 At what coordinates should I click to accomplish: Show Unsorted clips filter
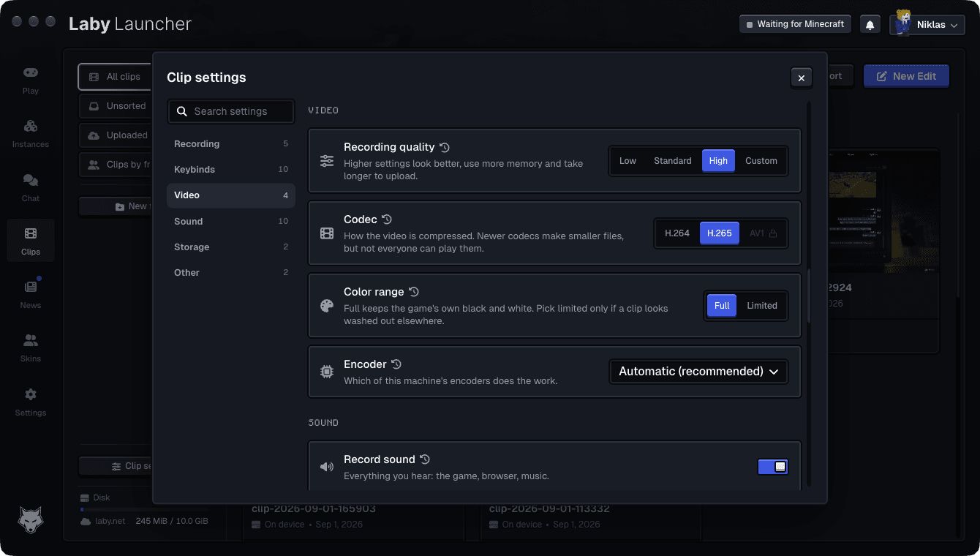115,106
